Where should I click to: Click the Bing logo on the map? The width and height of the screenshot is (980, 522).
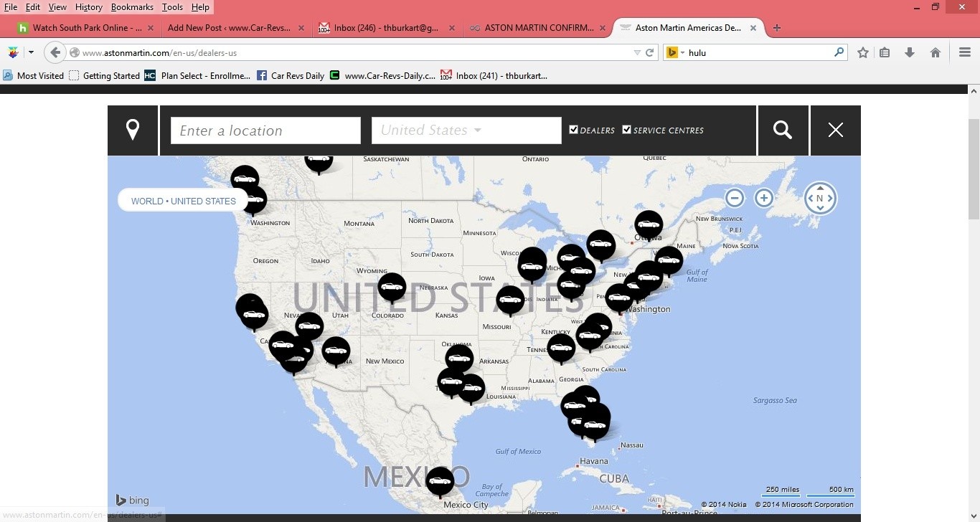[133, 500]
